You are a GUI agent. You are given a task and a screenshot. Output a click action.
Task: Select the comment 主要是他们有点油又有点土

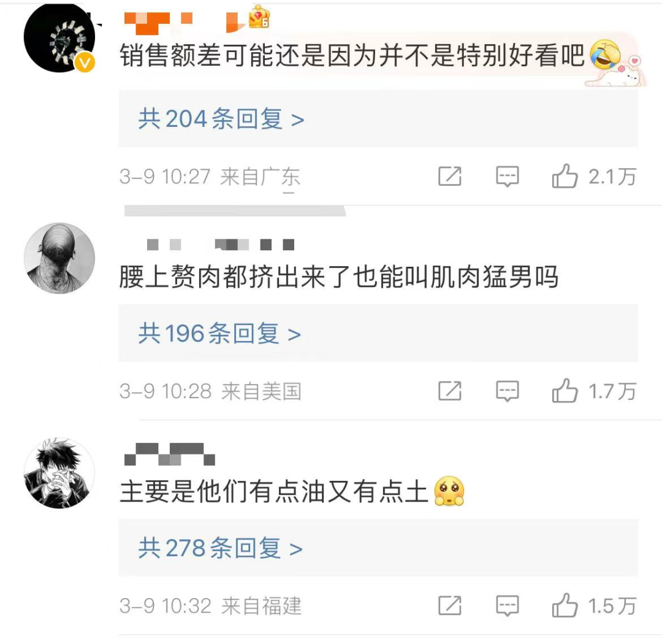[273, 492]
